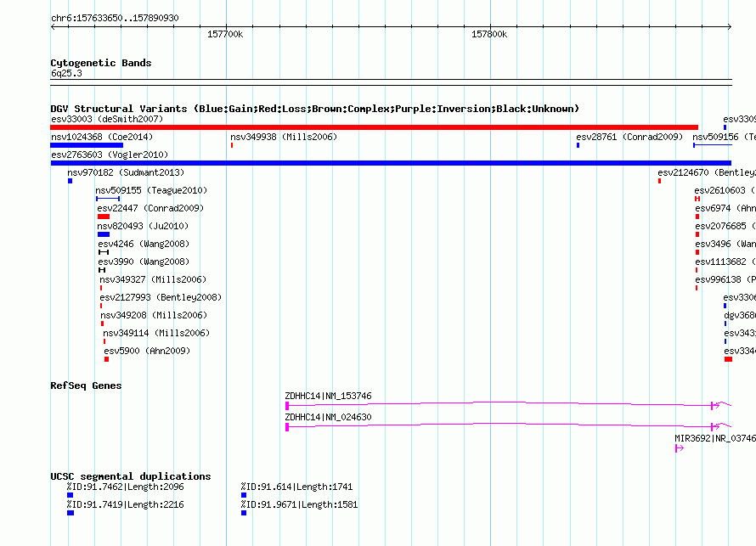Select the RefSeq Genes track title

point(86,386)
